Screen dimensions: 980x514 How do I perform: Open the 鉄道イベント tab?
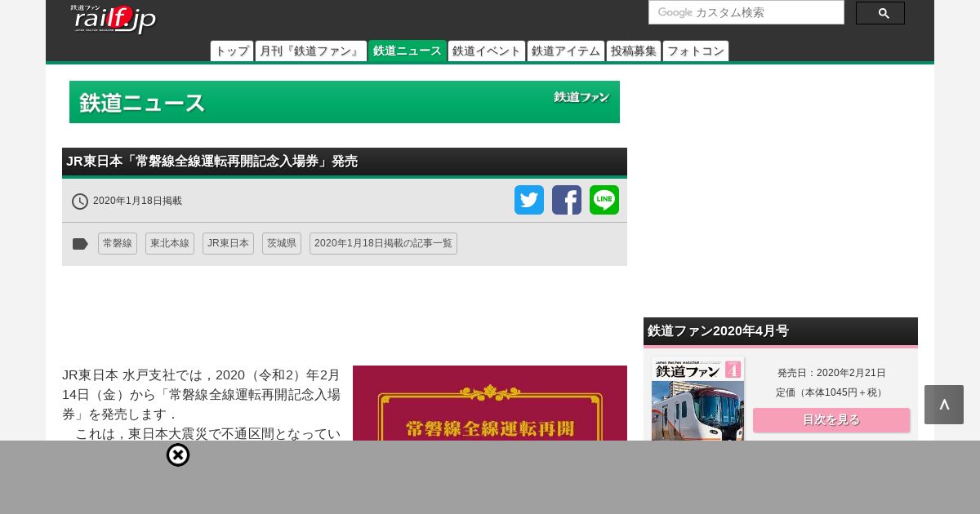pyautogui.click(x=487, y=51)
